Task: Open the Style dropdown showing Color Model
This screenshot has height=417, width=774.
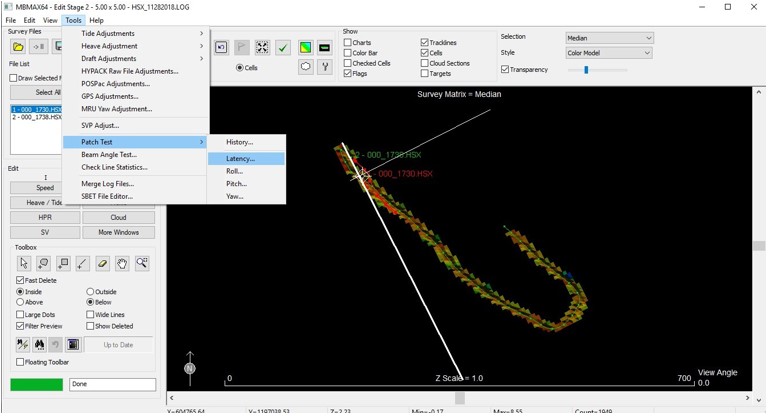Action: click(x=609, y=53)
